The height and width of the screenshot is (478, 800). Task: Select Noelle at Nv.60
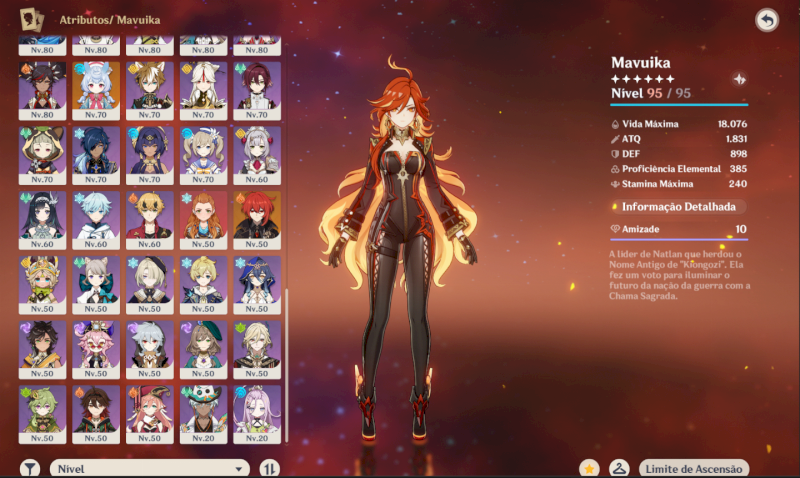click(257, 156)
